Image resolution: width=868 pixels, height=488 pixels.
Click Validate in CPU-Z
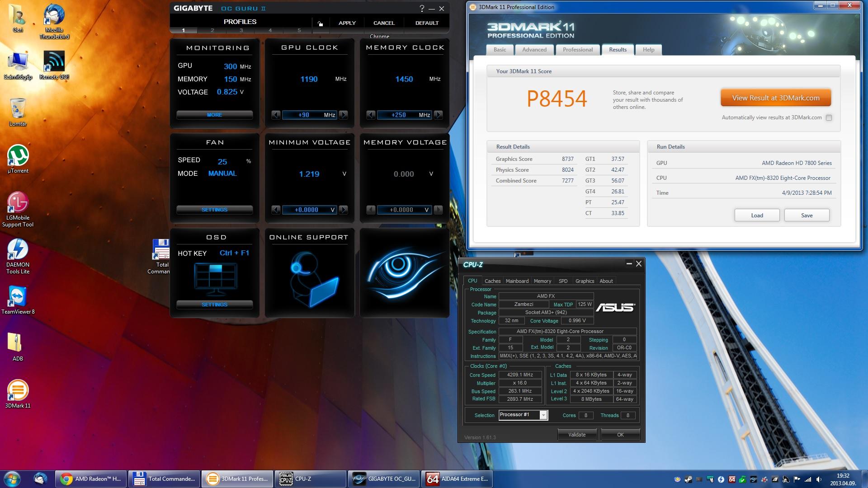(577, 435)
